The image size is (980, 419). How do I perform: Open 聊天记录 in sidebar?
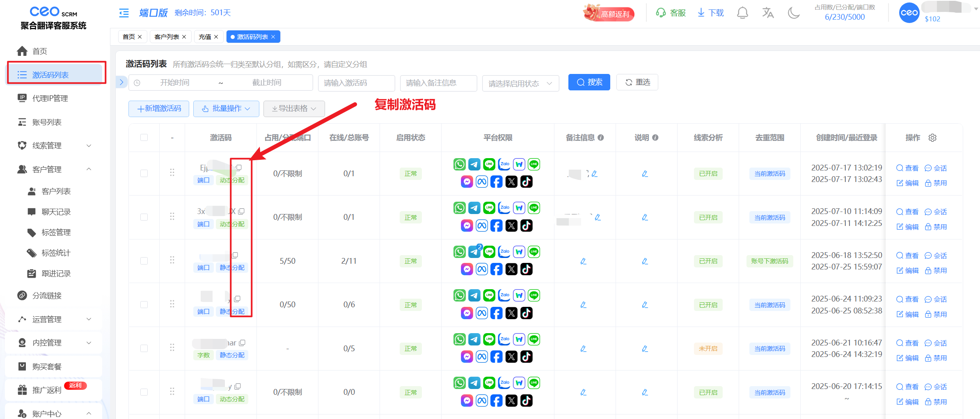56,212
